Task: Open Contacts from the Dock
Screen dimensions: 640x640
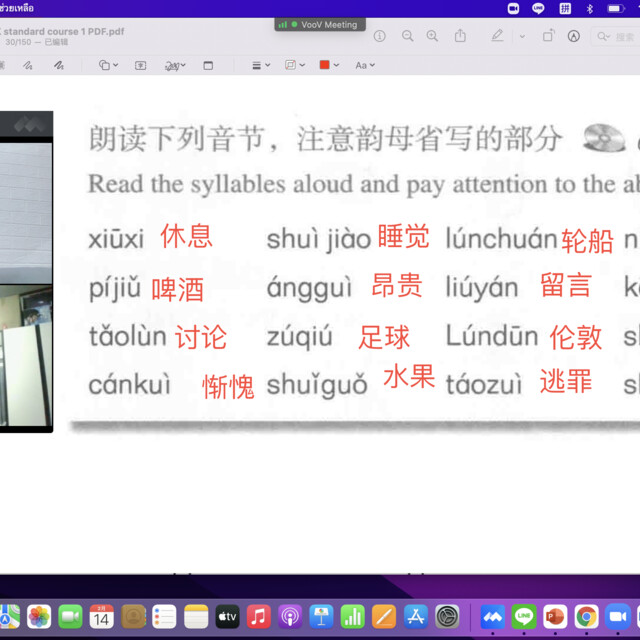Action: [133, 616]
